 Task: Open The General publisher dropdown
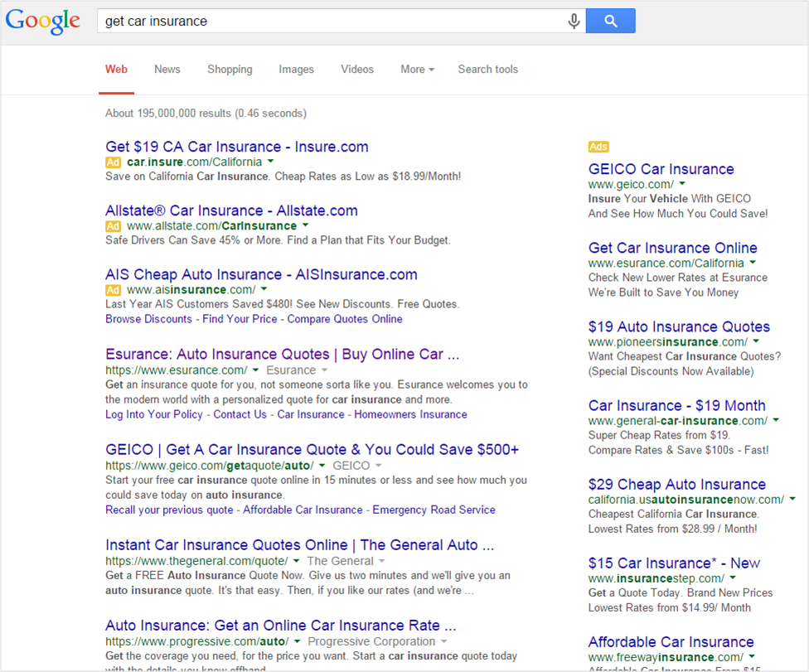click(x=346, y=561)
